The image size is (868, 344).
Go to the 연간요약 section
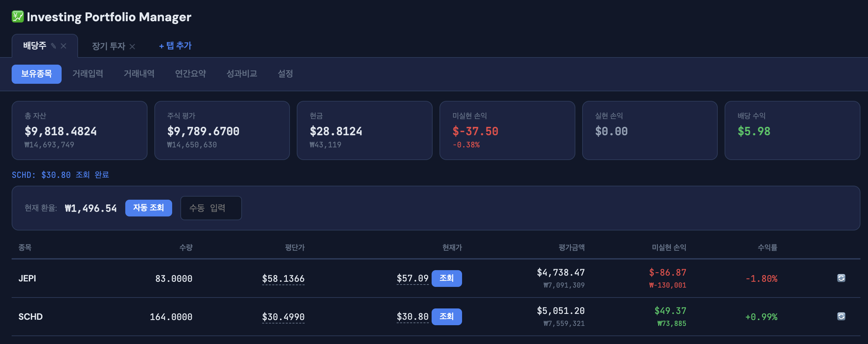190,74
